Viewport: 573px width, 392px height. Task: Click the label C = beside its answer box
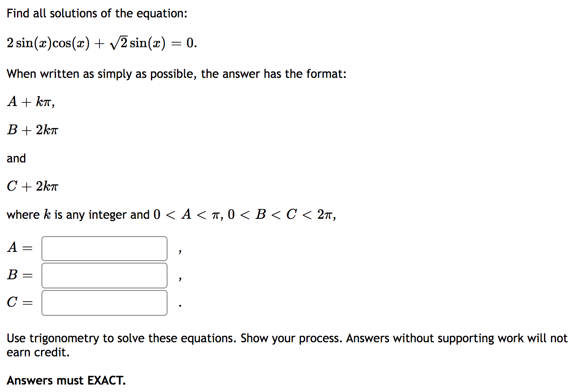tap(19, 302)
